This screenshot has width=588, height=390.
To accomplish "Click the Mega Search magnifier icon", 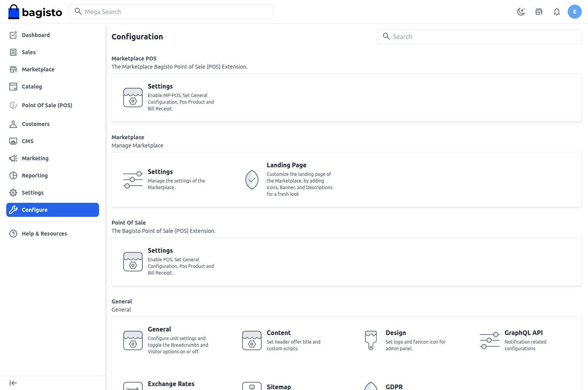I will (78, 11).
